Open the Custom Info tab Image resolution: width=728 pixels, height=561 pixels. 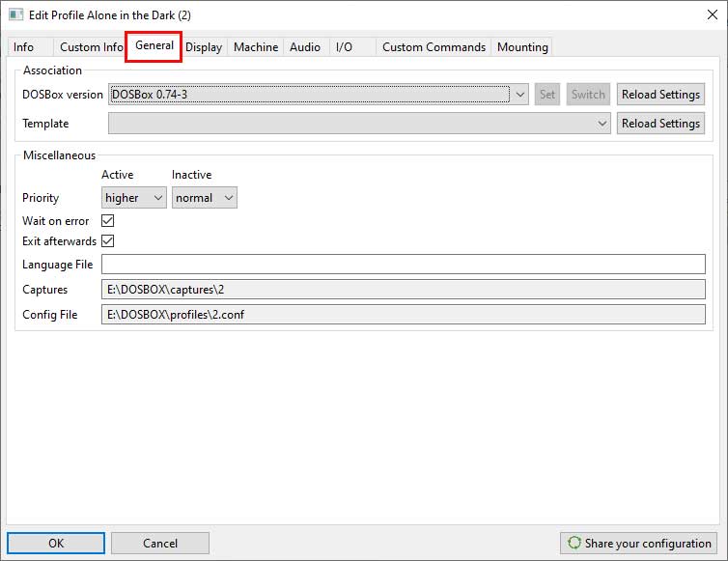(91, 47)
